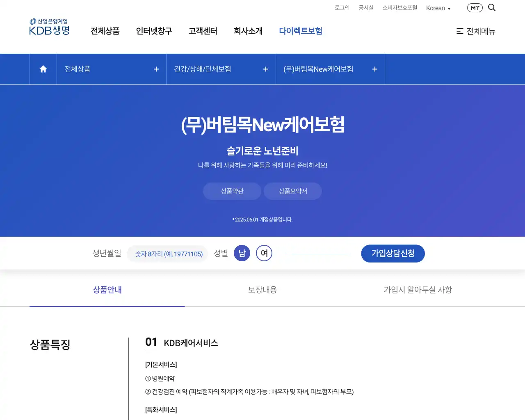Expand the (무)버팀목New케어보험 breadcrumb dropdown
Viewport: 525px width, 420px height.
click(x=330, y=69)
